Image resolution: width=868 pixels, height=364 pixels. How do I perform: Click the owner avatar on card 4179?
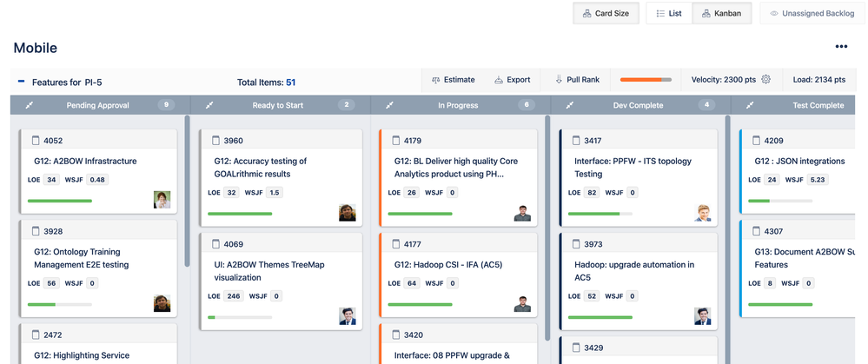pos(522,213)
